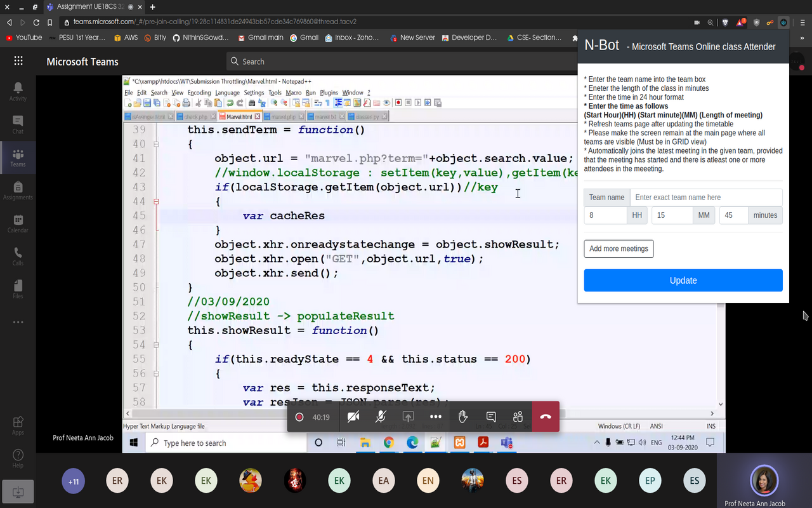This screenshot has width=812, height=508.
Task: Click the red recording indicator
Action: pos(299,417)
